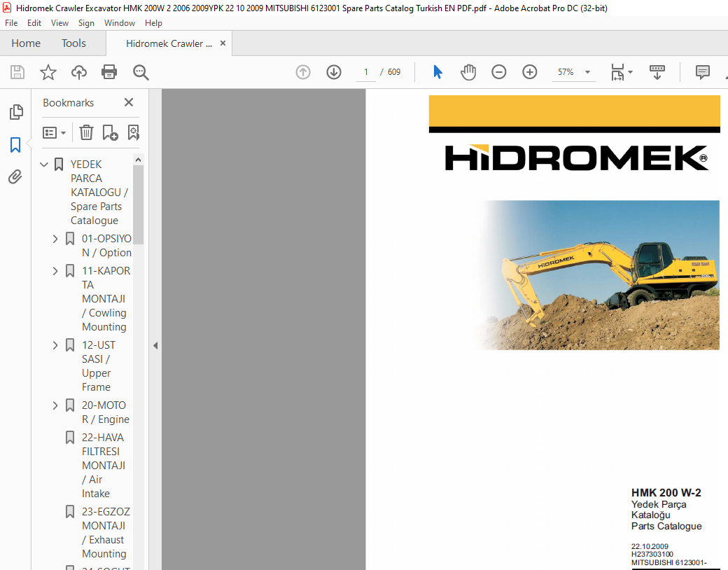Go to next page arrow
The width and height of the screenshot is (728, 570).
pyautogui.click(x=334, y=72)
